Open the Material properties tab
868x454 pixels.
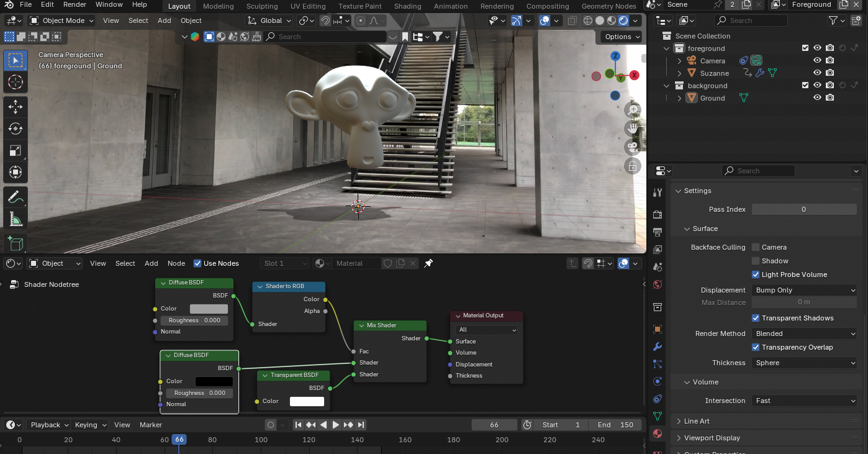(658, 434)
